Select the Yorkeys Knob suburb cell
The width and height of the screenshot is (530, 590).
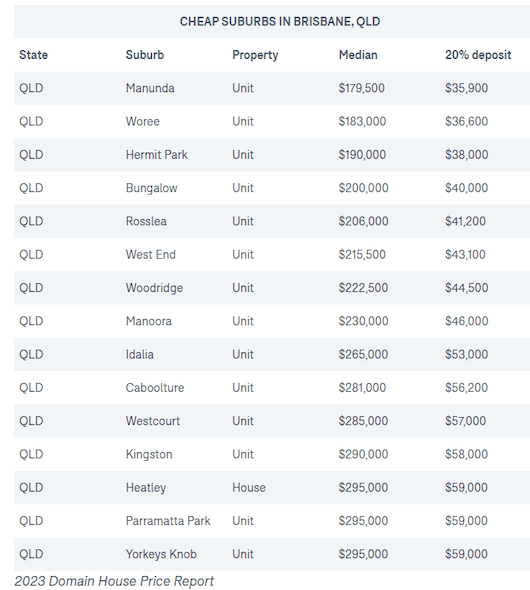tap(161, 554)
